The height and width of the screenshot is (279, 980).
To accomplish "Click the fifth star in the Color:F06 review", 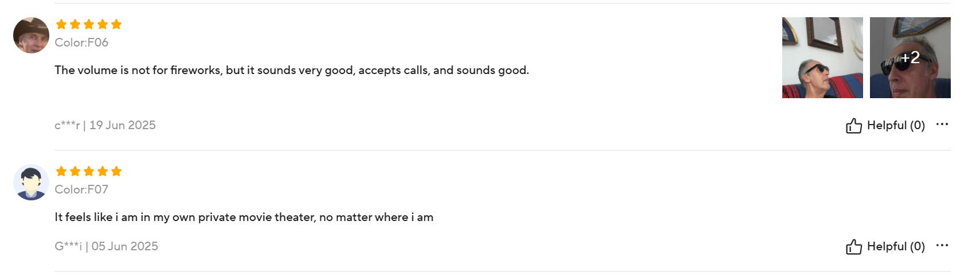I will pyautogui.click(x=116, y=24).
